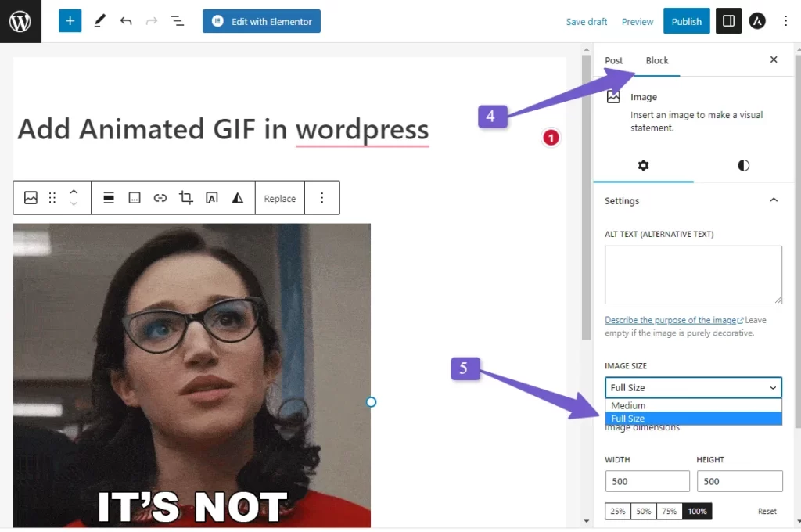
Task: Set image scale to 25%
Action: coord(618,511)
